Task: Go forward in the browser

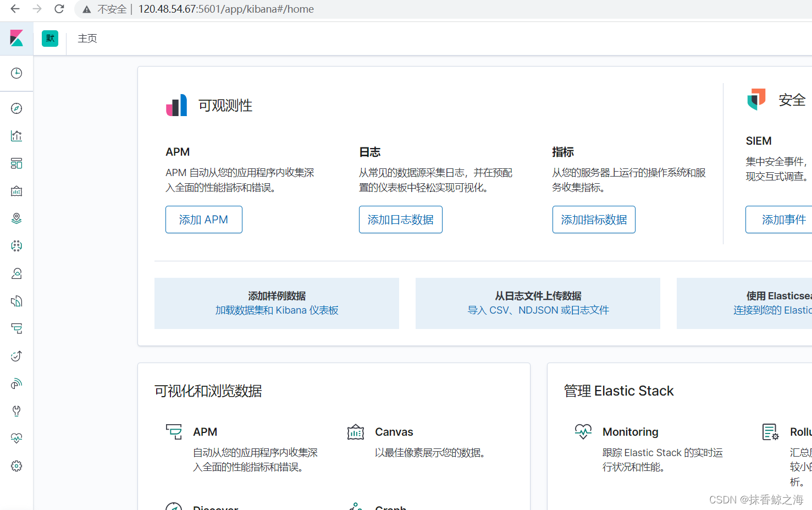Action: (x=37, y=9)
